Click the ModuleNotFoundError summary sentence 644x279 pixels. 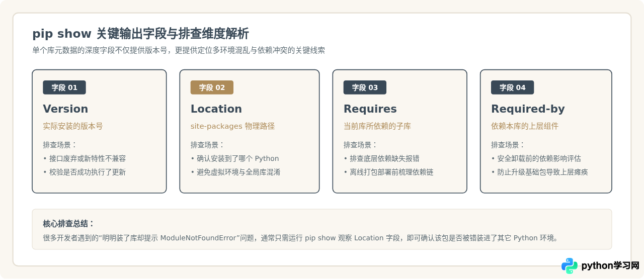[x=301, y=238]
